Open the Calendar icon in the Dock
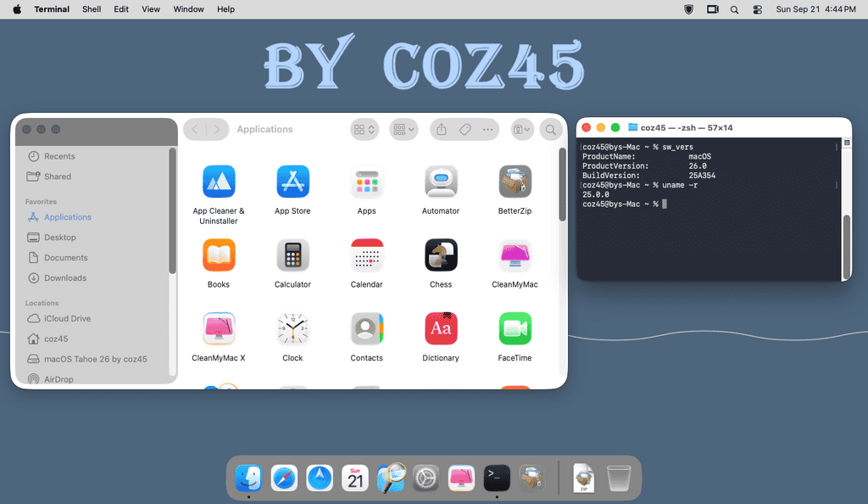The width and height of the screenshot is (868, 504). (x=355, y=478)
